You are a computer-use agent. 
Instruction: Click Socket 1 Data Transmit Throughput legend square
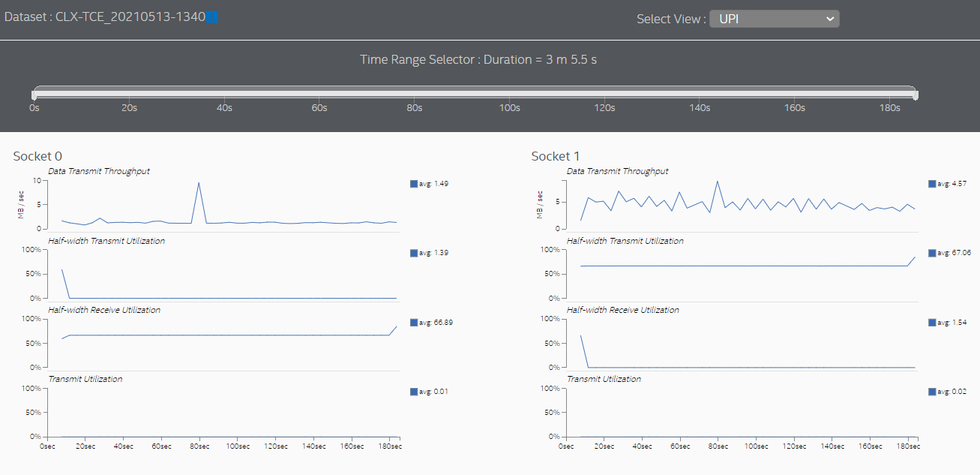coord(932,184)
